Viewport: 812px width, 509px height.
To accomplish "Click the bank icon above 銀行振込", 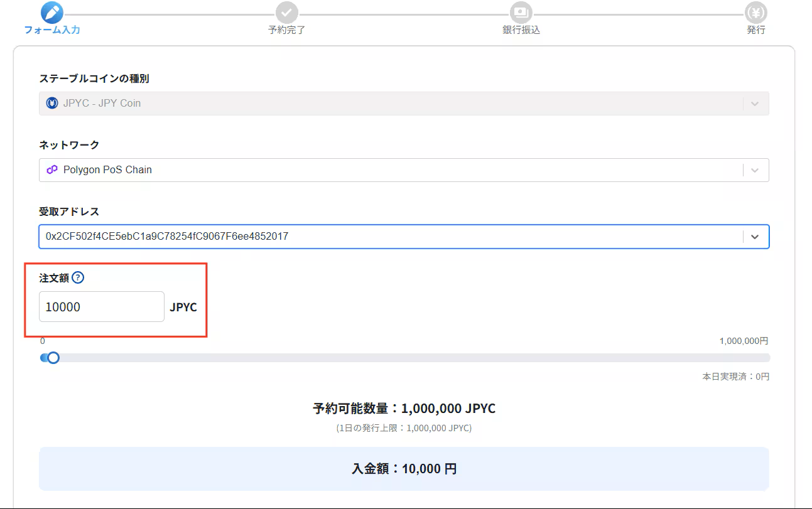I will tap(521, 13).
